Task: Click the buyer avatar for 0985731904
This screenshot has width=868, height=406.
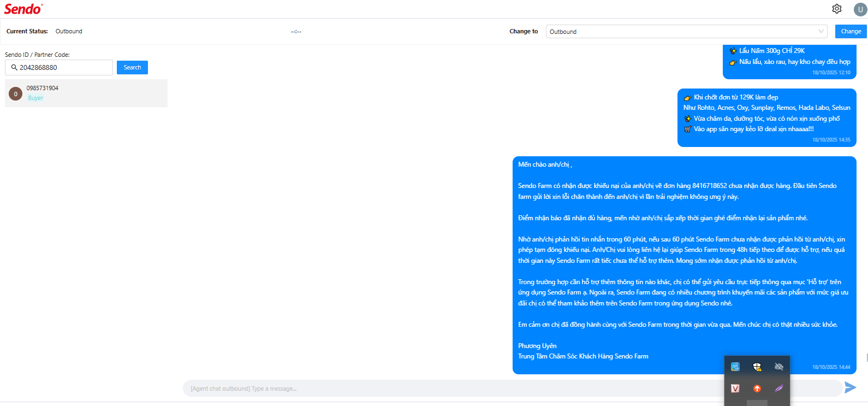Action: coord(15,93)
